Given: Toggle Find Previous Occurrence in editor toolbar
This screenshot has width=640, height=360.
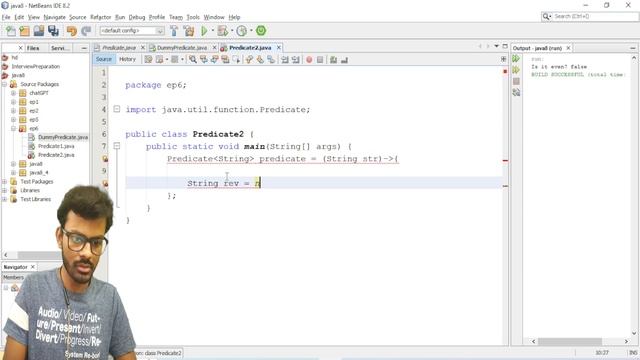Looking at the screenshot, I should (x=203, y=60).
